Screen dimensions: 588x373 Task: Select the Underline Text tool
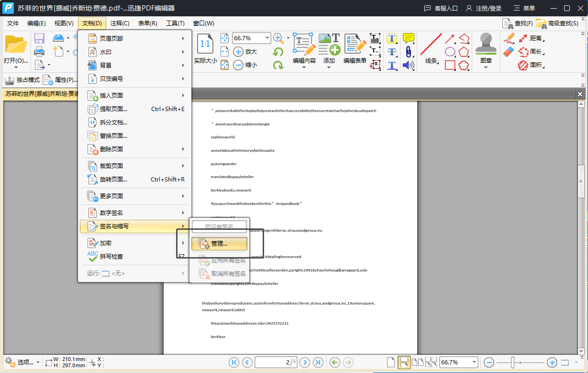point(392,65)
